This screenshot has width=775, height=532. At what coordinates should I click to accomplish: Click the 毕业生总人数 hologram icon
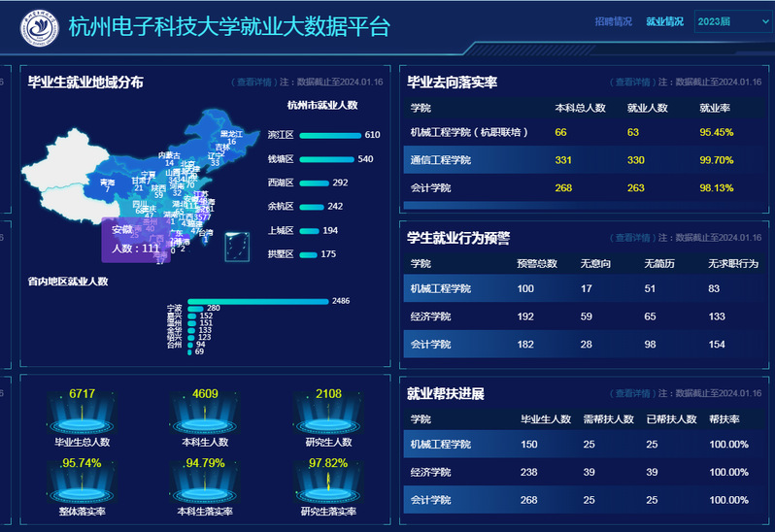[83, 417]
